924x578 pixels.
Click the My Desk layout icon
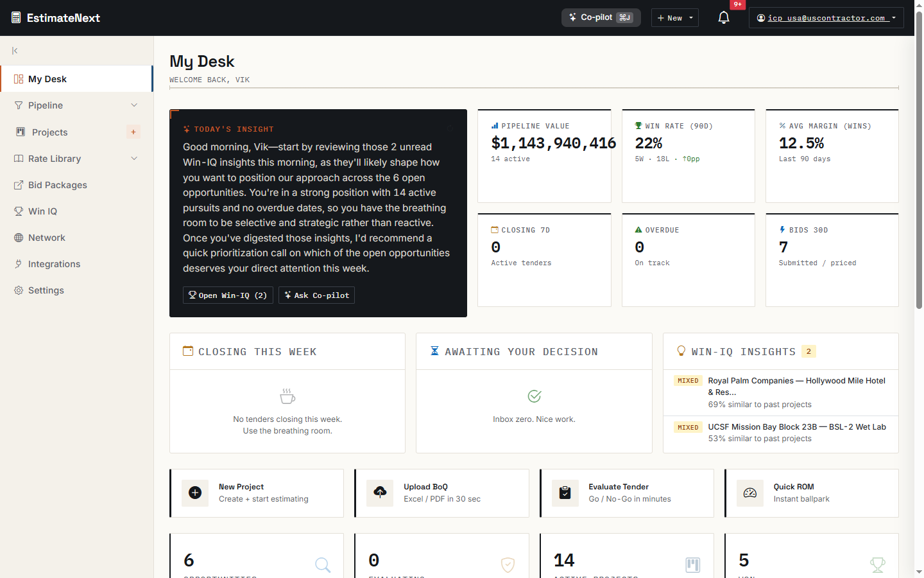[x=19, y=79]
